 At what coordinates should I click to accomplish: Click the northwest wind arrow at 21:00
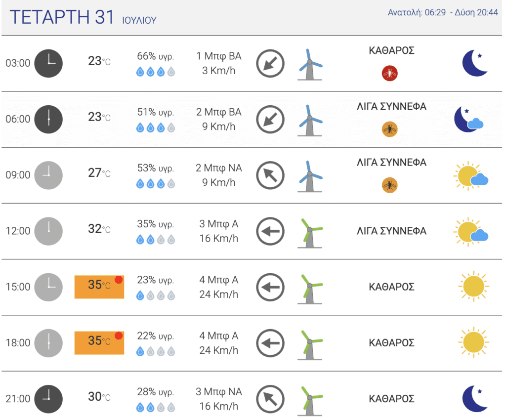pyautogui.click(x=270, y=399)
